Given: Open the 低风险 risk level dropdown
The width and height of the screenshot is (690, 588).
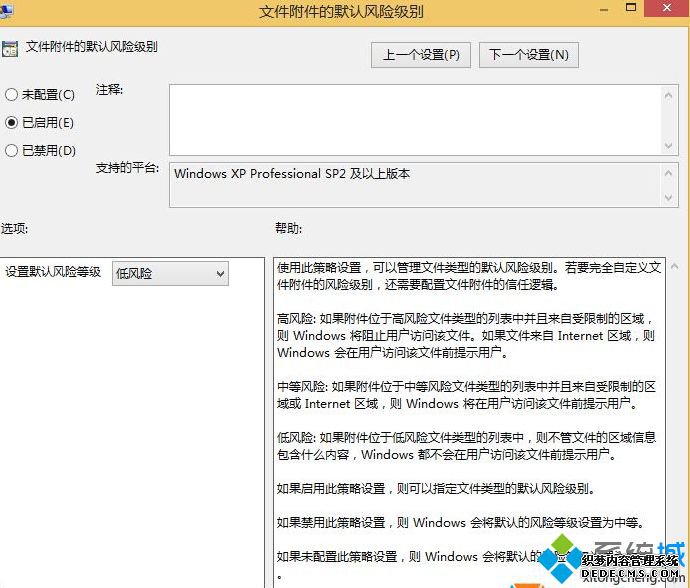Looking at the screenshot, I should (170, 274).
